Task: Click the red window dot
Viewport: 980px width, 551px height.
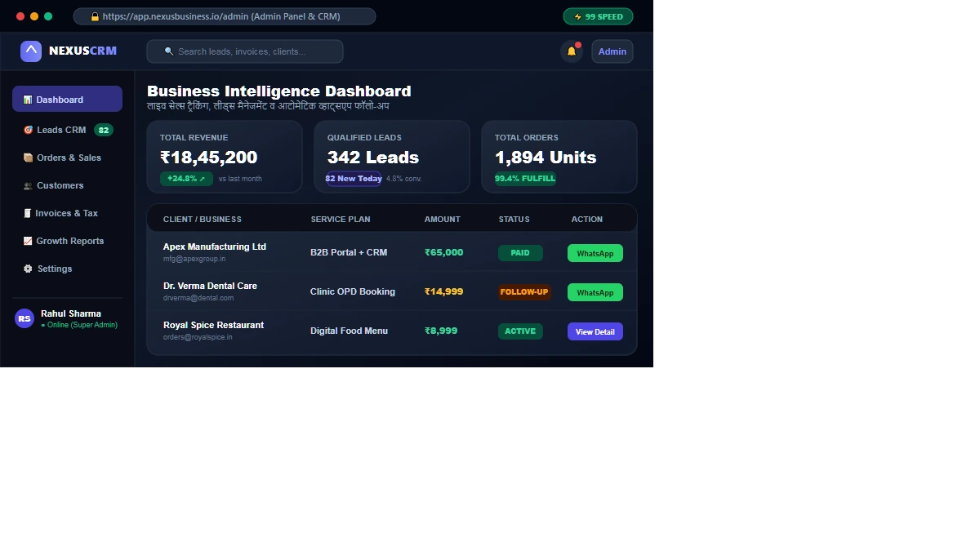Action: pos(20,16)
